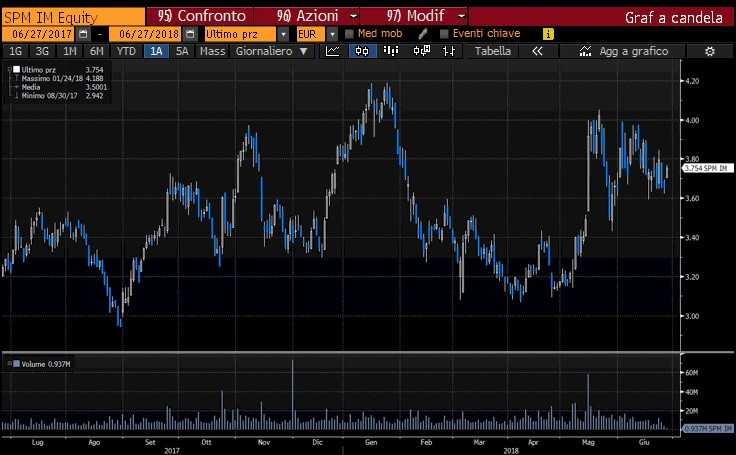Click the Massimo 01/24/18 legend row

click(62, 78)
